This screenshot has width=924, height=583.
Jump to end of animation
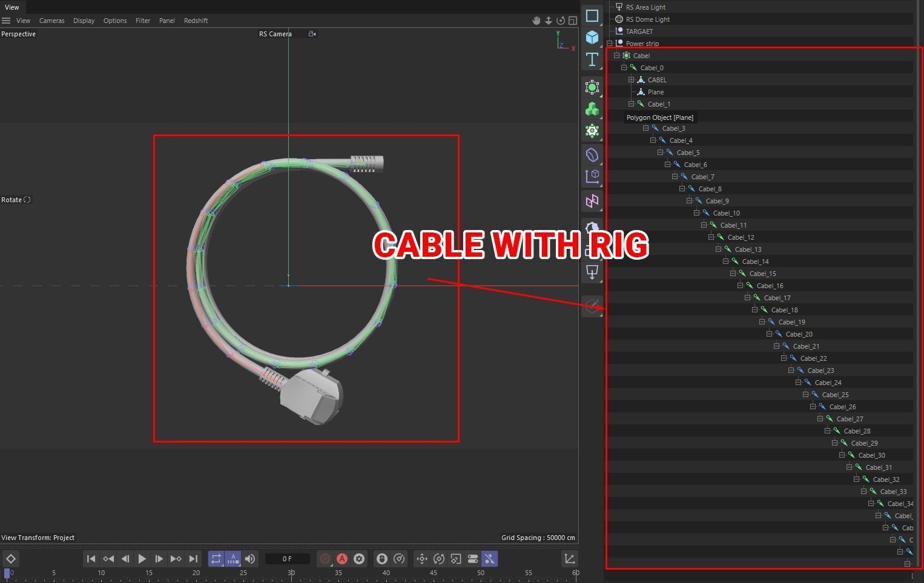click(193, 559)
